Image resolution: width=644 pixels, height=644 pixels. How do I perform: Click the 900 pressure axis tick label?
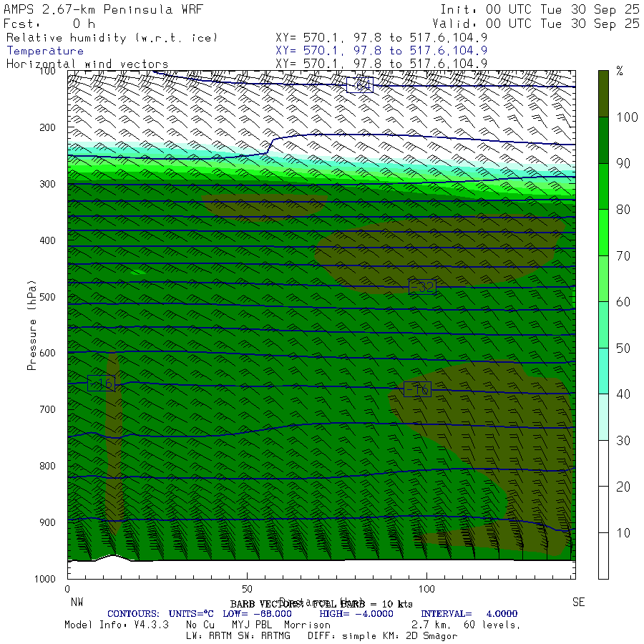[x=47, y=522]
